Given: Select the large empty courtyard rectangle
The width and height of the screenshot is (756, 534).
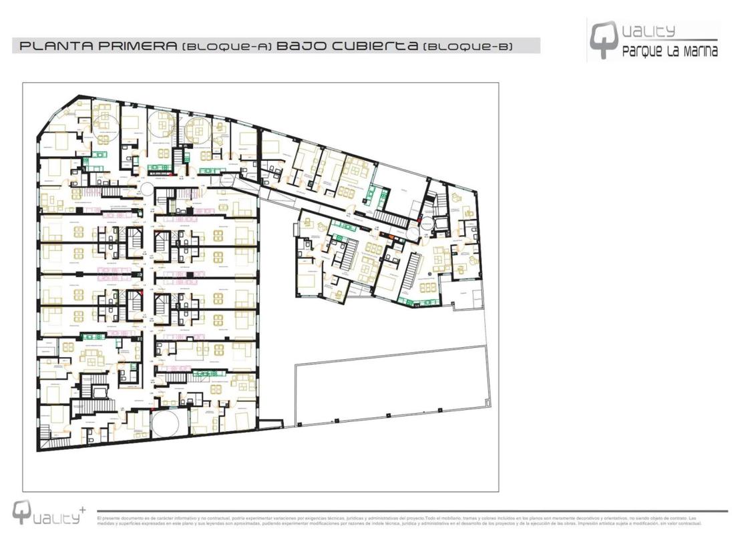Looking at the screenshot, I should pyautogui.click(x=391, y=387).
